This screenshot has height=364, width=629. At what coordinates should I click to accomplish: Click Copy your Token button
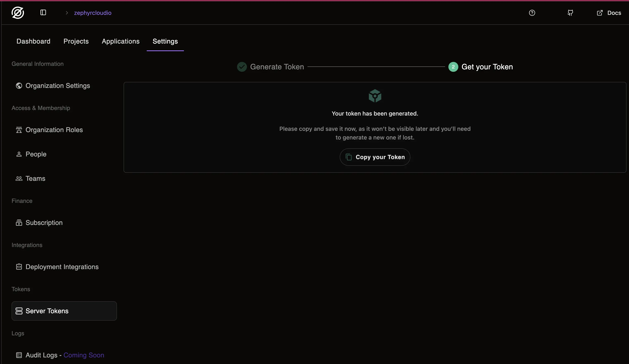pos(374,157)
